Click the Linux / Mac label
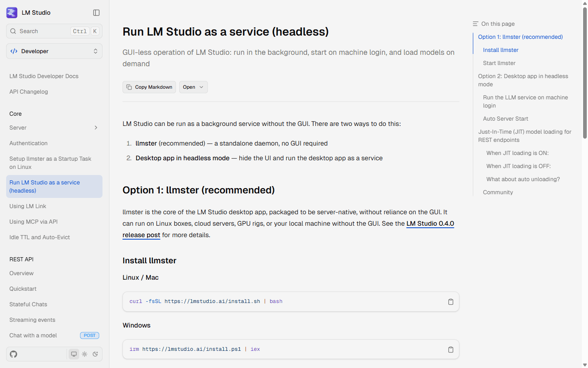This screenshot has width=588, height=368. 140,278
